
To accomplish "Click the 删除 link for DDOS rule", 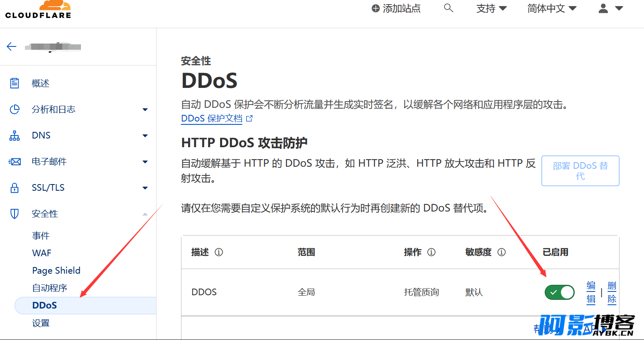I will click(x=612, y=292).
